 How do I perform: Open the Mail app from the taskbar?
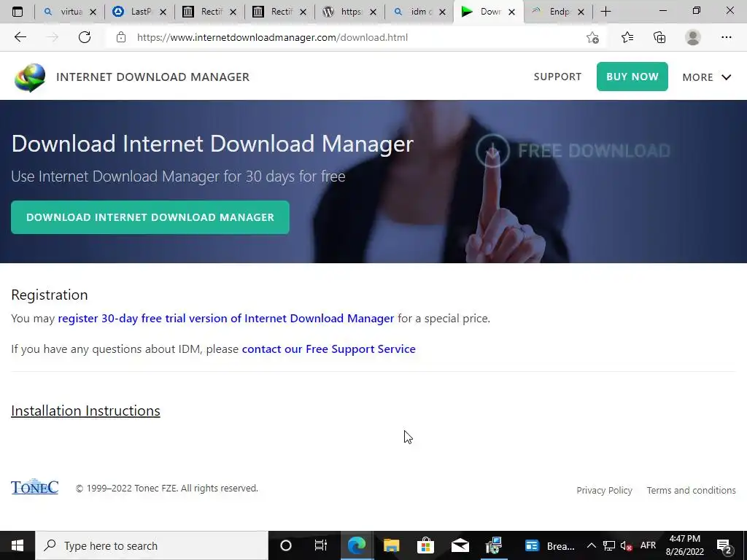(460, 545)
